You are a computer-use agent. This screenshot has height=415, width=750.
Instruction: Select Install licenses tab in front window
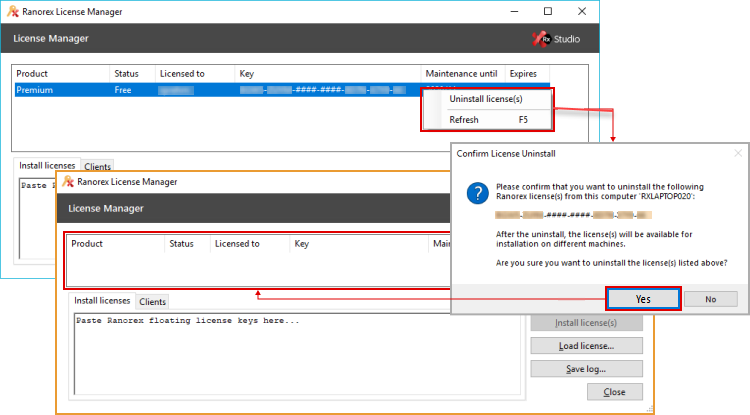point(102,300)
